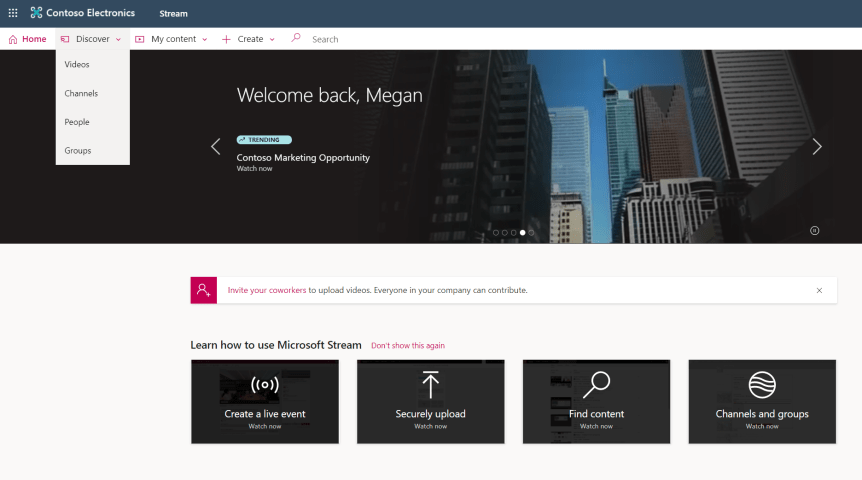The width and height of the screenshot is (862, 480).
Task: Expand the Create dropdown menu
Action: pos(248,39)
